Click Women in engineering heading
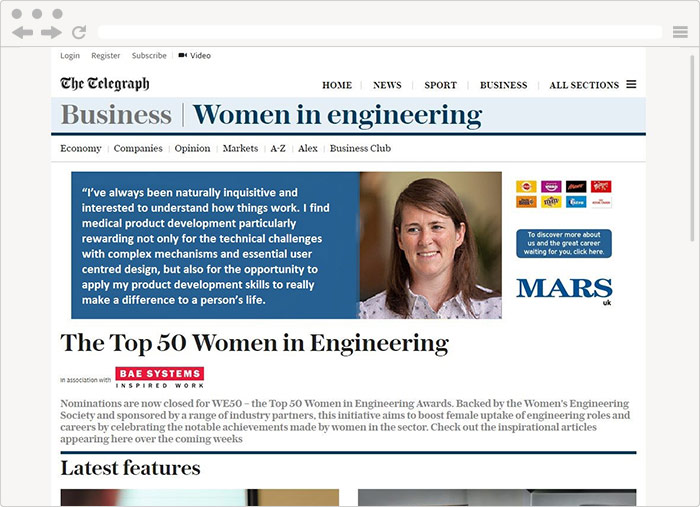 click(338, 116)
